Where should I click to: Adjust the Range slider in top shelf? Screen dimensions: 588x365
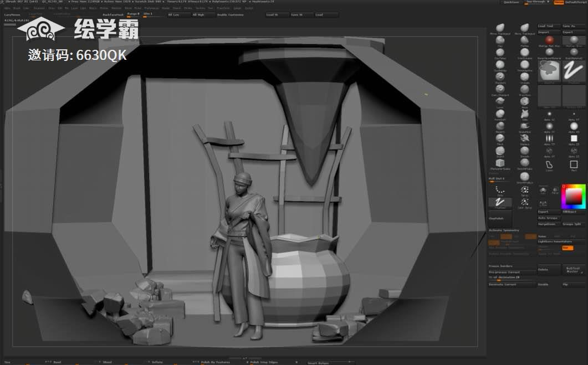pyautogui.click(x=133, y=14)
